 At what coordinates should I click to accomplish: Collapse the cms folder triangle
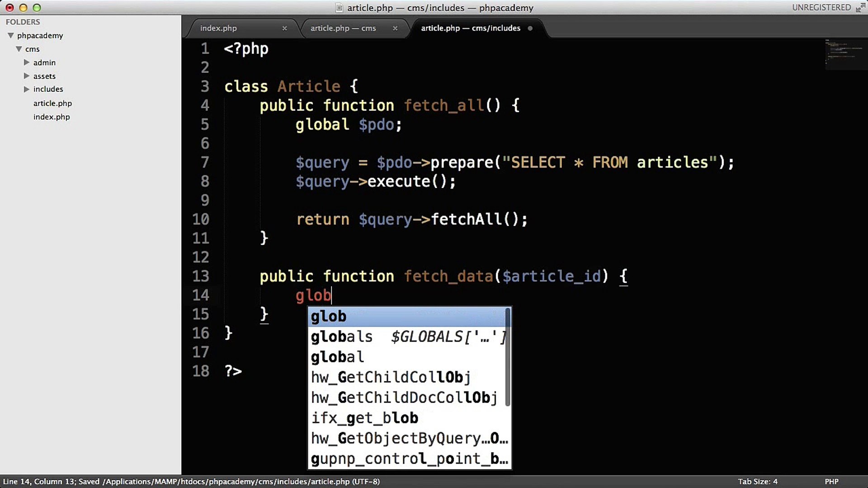(x=19, y=49)
